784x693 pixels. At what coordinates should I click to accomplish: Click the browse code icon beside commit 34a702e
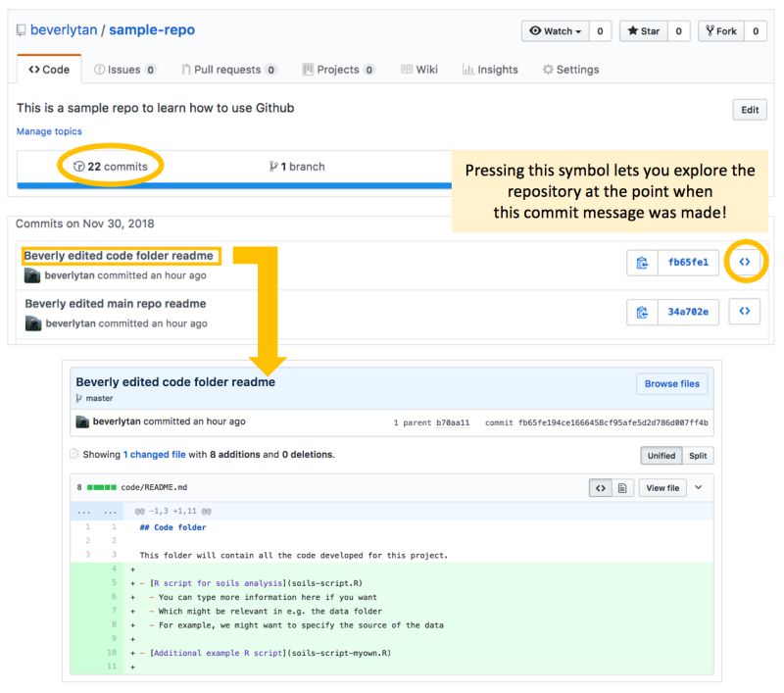(744, 311)
